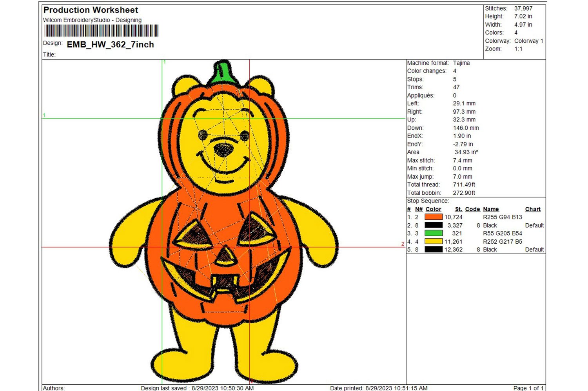588x391 pixels.
Task: Click the Code column header
Action: (x=472, y=209)
